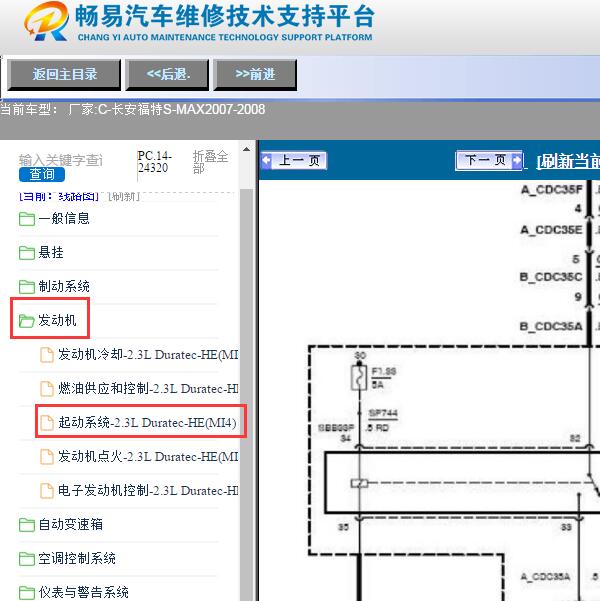Screen dimensions: 600x601
Task: Focus the 输入关键字查询 keyword field
Action: tap(61, 160)
